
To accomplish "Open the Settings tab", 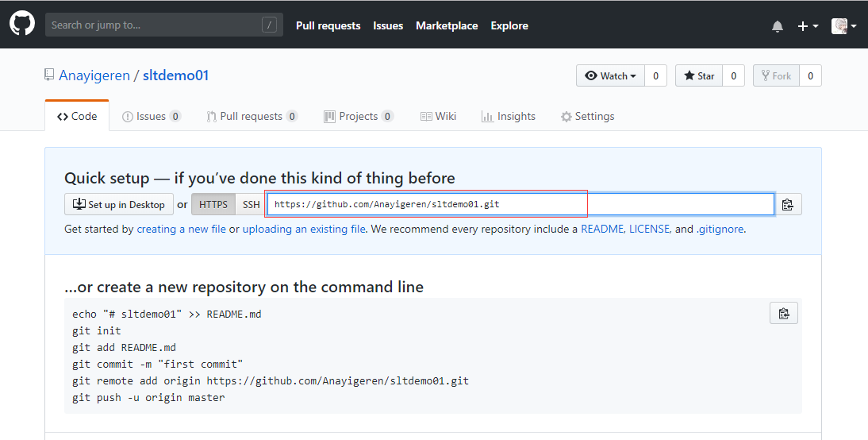I will (587, 117).
